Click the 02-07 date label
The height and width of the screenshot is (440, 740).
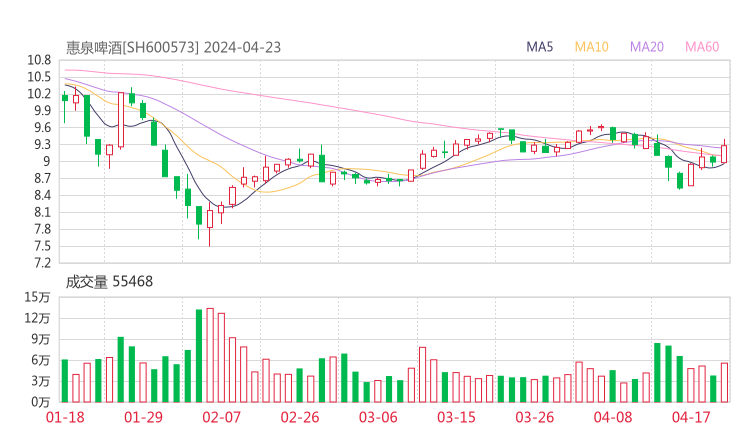(221, 417)
